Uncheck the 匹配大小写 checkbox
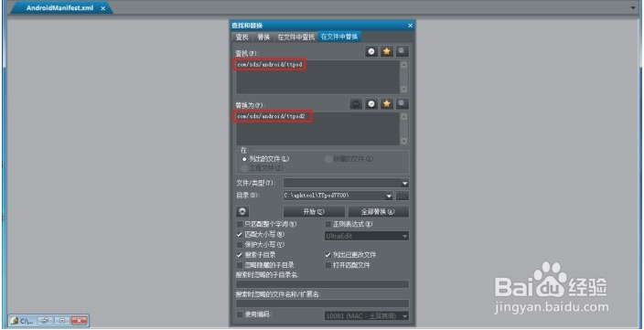 pyautogui.click(x=240, y=234)
